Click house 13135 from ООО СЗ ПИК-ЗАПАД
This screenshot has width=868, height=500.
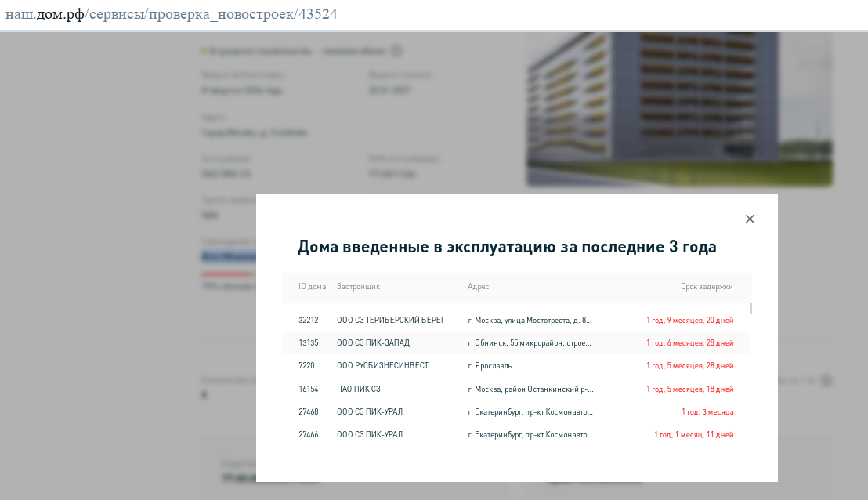point(517,342)
